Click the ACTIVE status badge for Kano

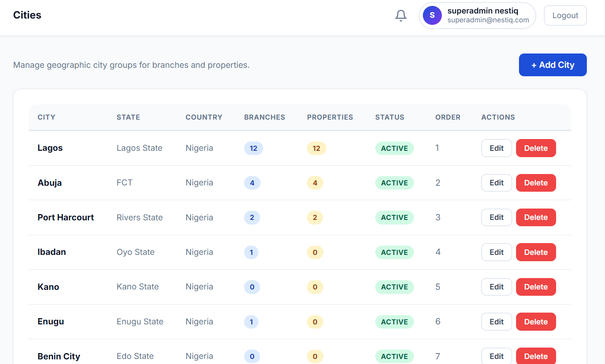[395, 287]
